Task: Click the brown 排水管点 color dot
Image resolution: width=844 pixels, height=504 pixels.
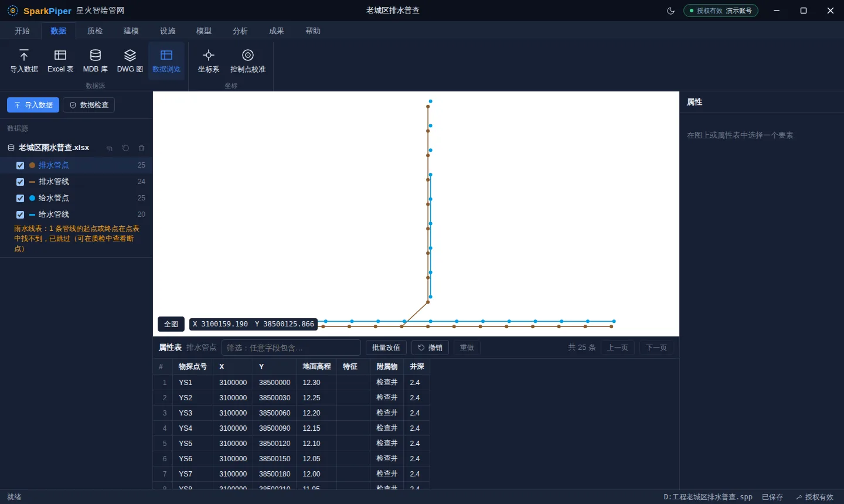Action: 32,165
